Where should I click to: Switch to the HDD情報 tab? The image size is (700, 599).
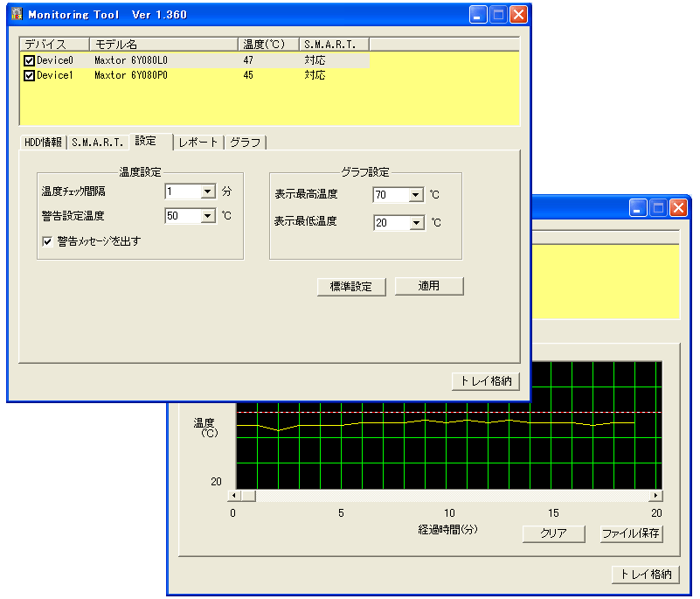(x=44, y=143)
